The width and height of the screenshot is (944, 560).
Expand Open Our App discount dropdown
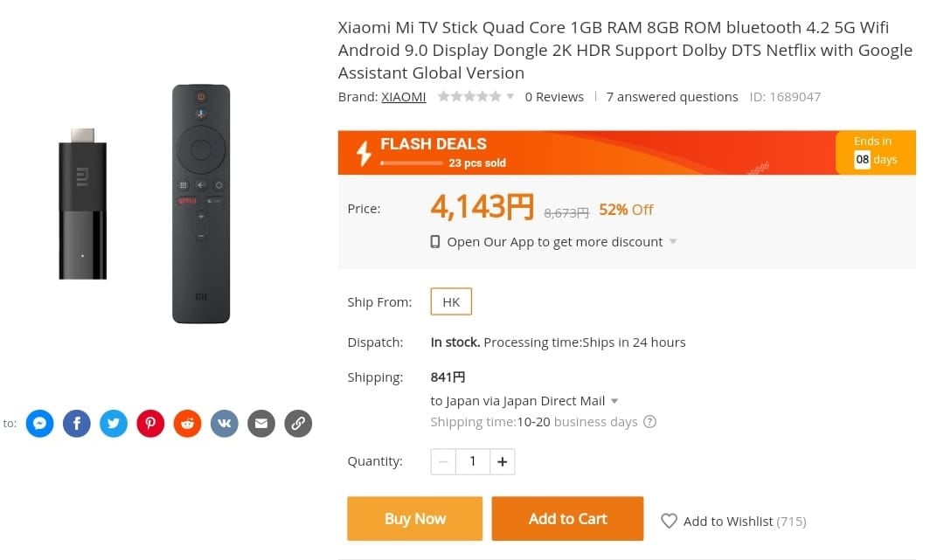pos(673,242)
